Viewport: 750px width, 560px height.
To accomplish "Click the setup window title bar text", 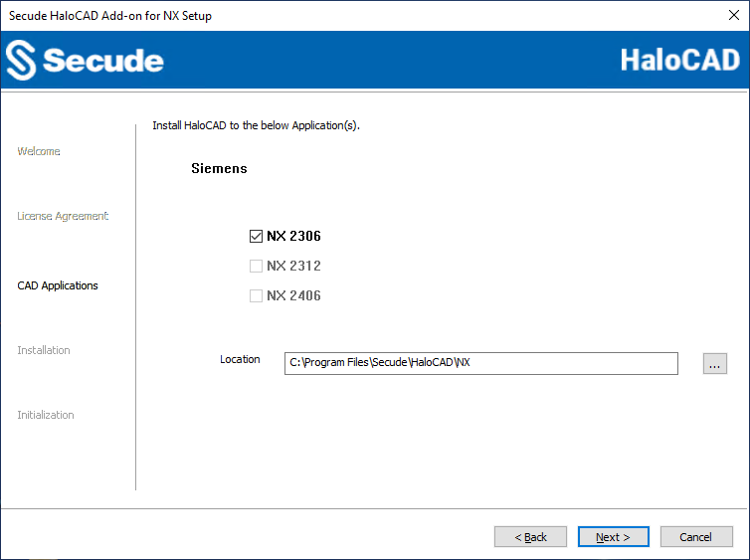I will [x=110, y=16].
